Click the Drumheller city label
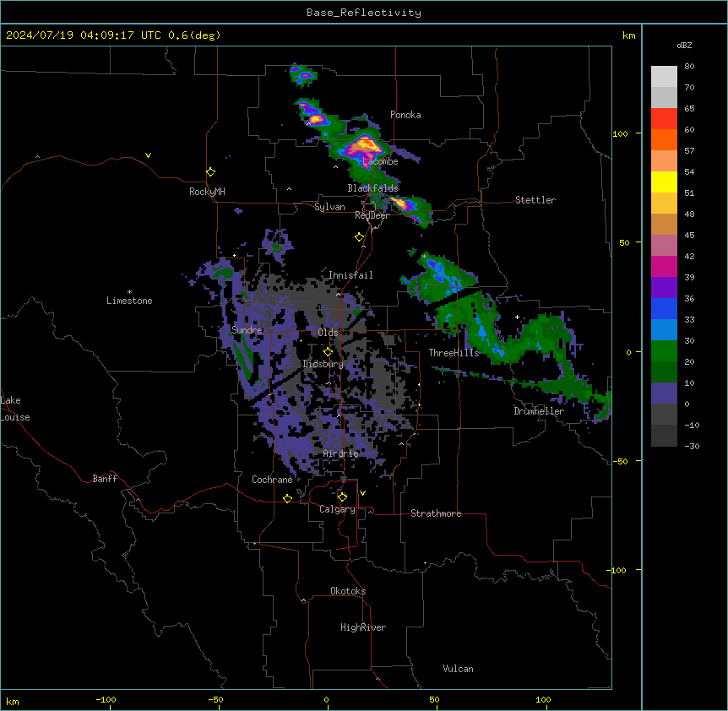 pos(539,411)
